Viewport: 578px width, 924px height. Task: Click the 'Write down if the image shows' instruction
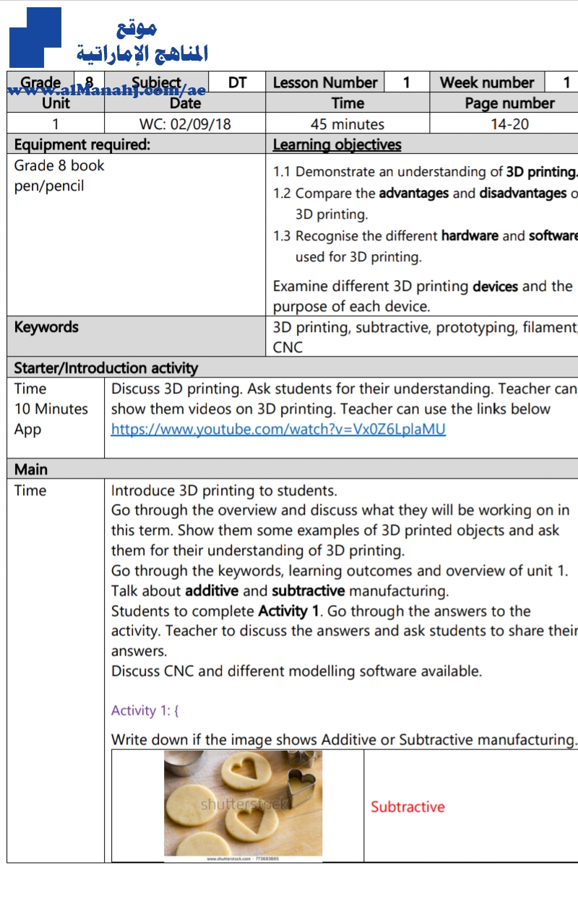coord(344,740)
